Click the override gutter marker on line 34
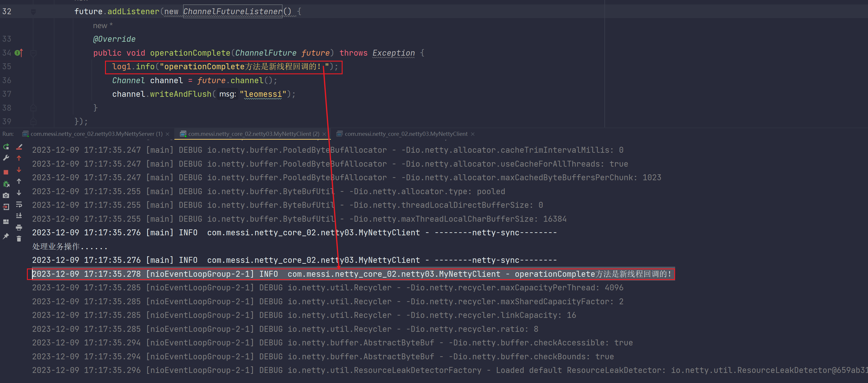Screen dimensions: 868x383 click(x=19, y=53)
